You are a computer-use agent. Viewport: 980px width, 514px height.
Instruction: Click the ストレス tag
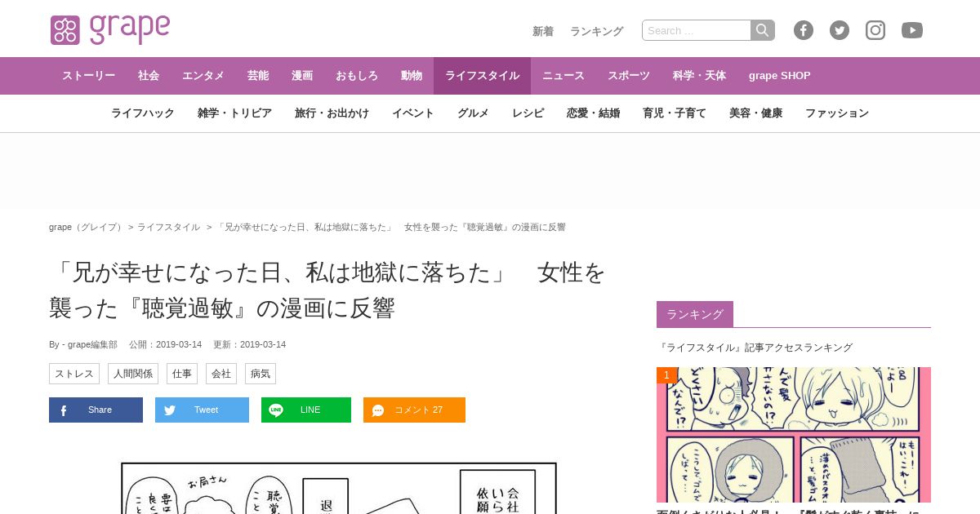(74, 374)
